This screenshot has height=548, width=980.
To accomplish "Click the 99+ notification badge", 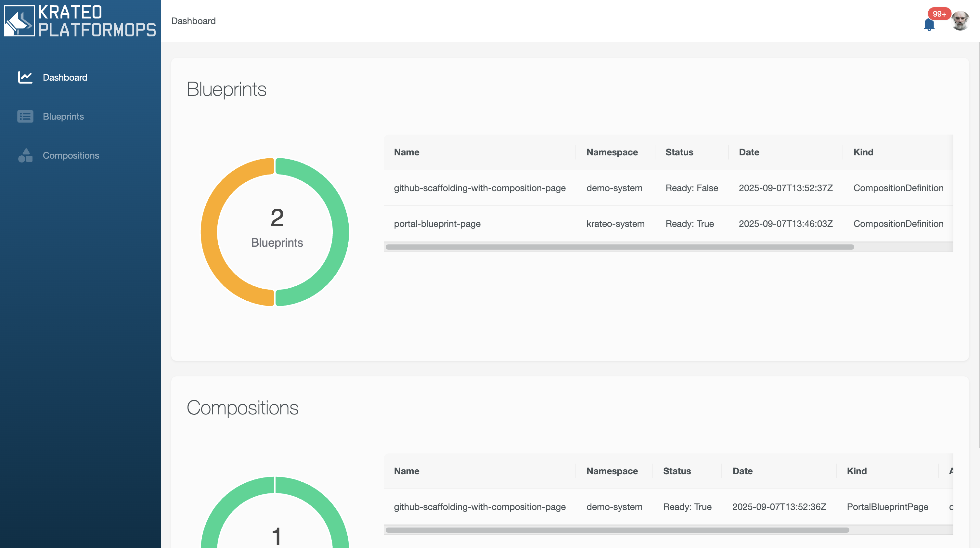I will [939, 14].
